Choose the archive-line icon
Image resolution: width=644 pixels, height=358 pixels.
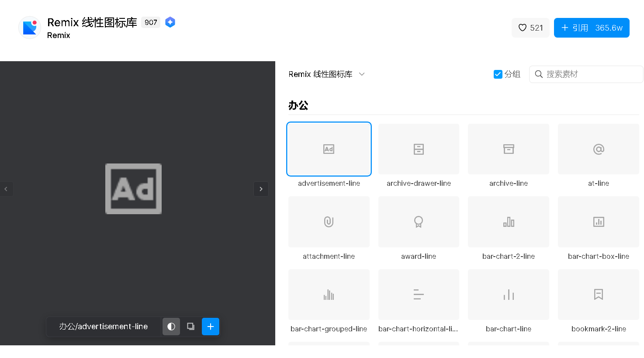point(509,149)
